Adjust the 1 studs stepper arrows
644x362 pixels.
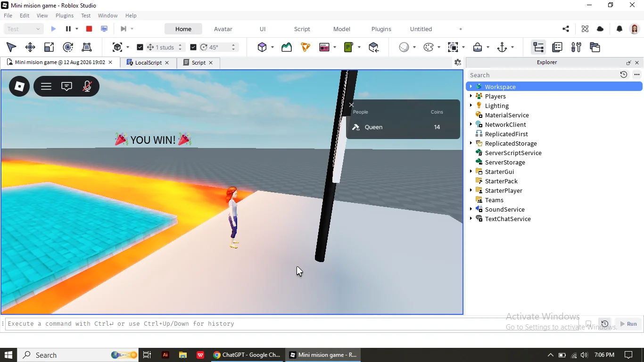[x=181, y=47]
